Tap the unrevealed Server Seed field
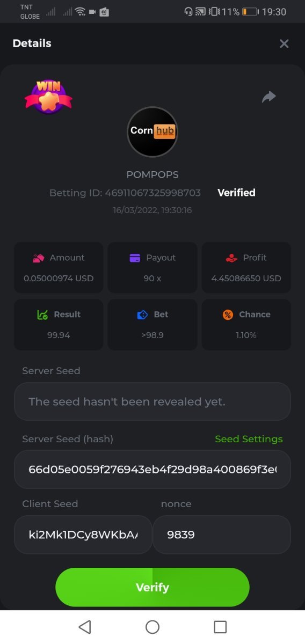This screenshot has width=305, height=644. pos(152,401)
